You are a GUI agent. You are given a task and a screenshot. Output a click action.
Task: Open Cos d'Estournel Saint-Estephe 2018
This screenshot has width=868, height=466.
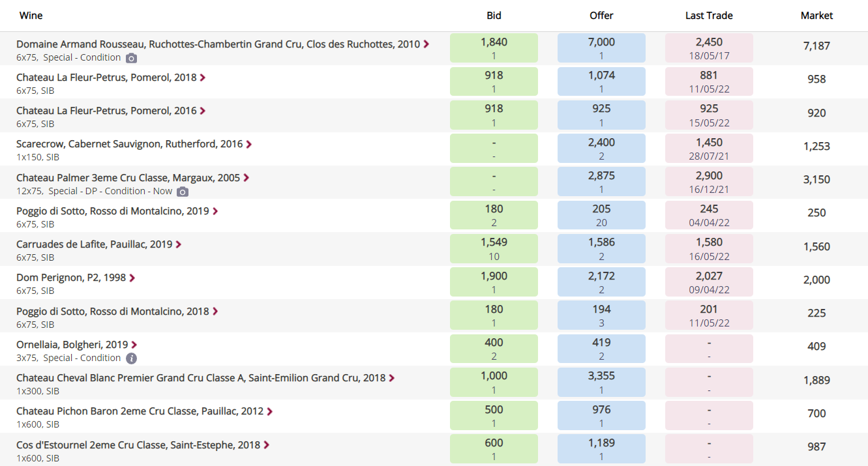click(x=138, y=445)
